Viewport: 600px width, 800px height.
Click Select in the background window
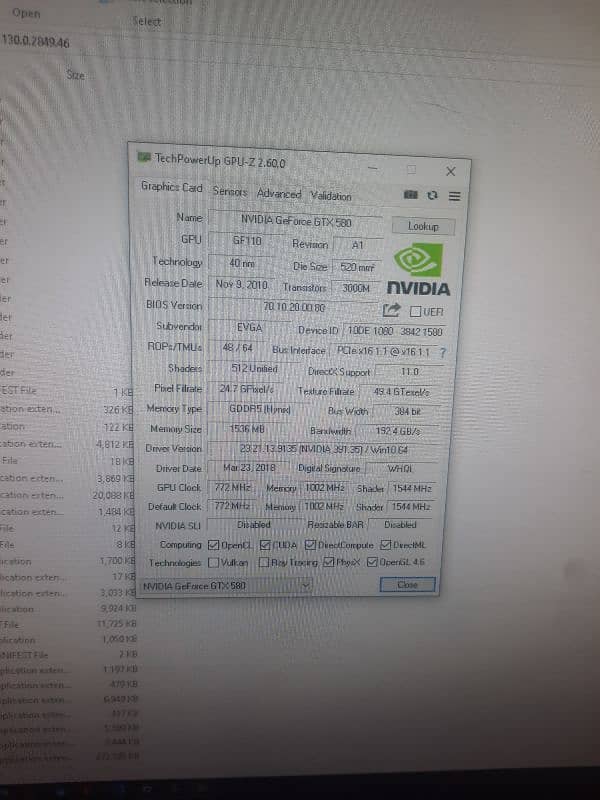(x=146, y=21)
